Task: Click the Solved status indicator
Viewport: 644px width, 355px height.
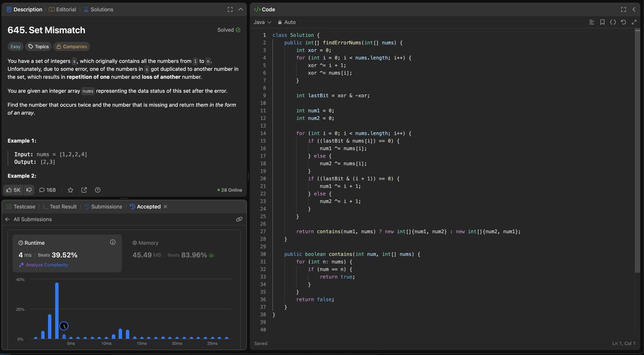Action: click(229, 30)
